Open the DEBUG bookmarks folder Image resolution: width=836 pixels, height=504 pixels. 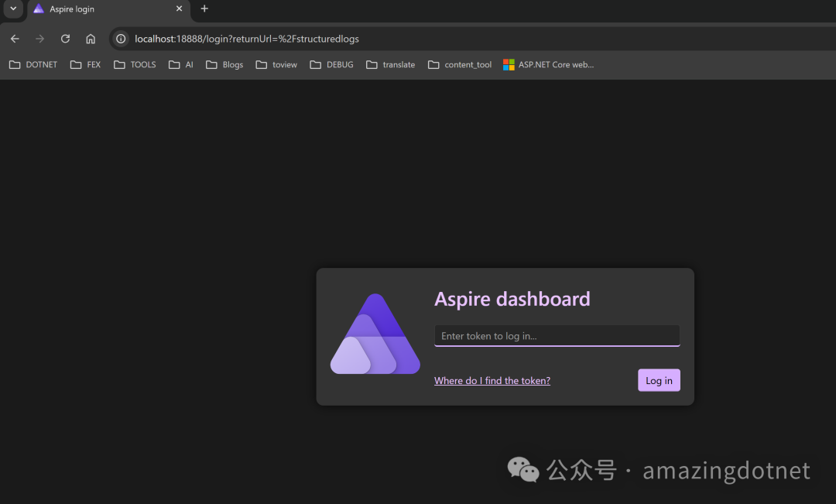[331, 64]
